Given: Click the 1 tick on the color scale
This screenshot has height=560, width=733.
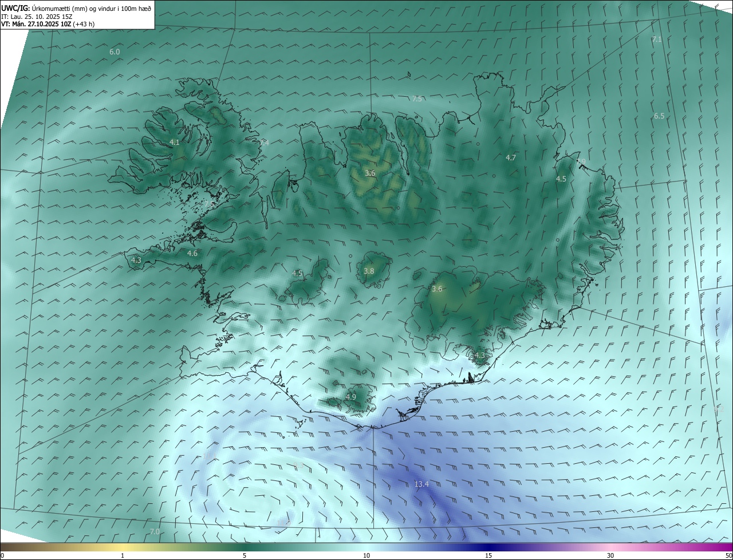Looking at the screenshot, I should [x=123, y=555].
